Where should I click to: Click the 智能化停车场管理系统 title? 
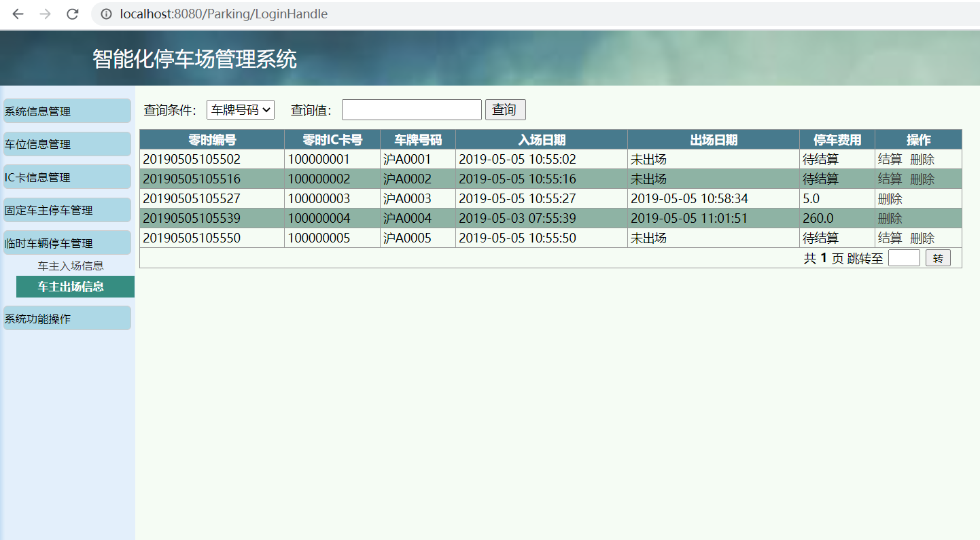tap(195, 59)
